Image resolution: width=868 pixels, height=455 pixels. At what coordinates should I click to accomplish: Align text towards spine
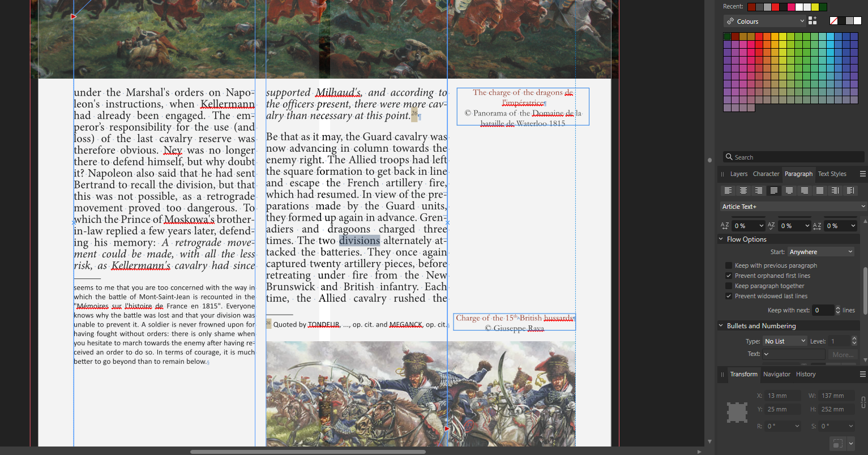click(x=835, y=191)
